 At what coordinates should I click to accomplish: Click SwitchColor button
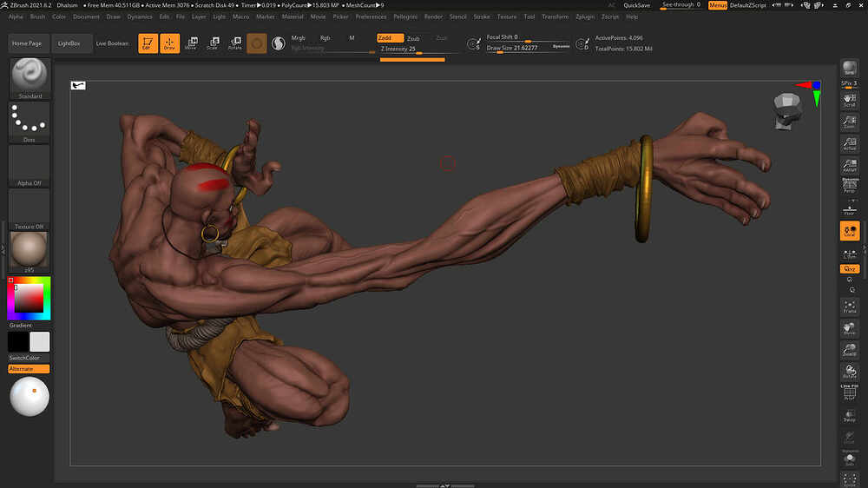(x=24, y=358)
